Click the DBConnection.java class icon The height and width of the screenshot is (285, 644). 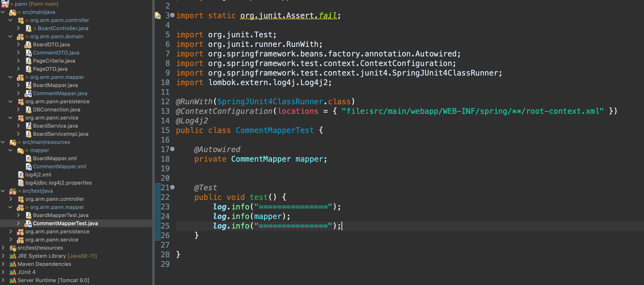click(28, 110)
